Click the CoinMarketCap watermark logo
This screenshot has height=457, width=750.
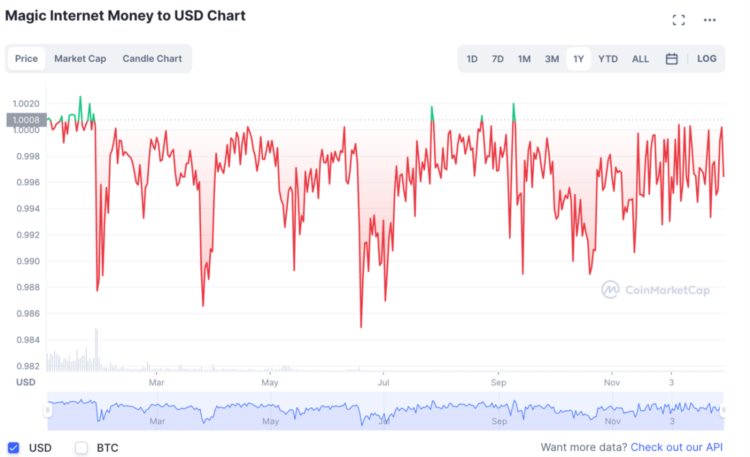pyautogui.click(x=655, y=289)
